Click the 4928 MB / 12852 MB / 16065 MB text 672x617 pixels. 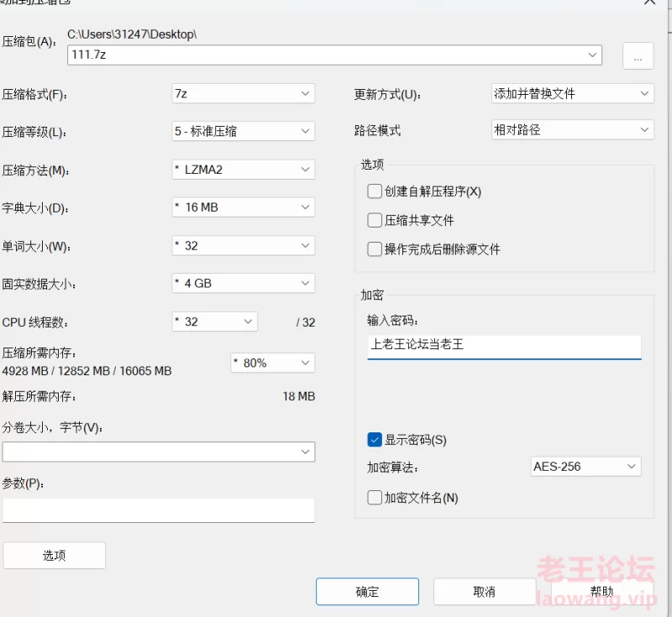pyautogui.click(x=87, y=371)
